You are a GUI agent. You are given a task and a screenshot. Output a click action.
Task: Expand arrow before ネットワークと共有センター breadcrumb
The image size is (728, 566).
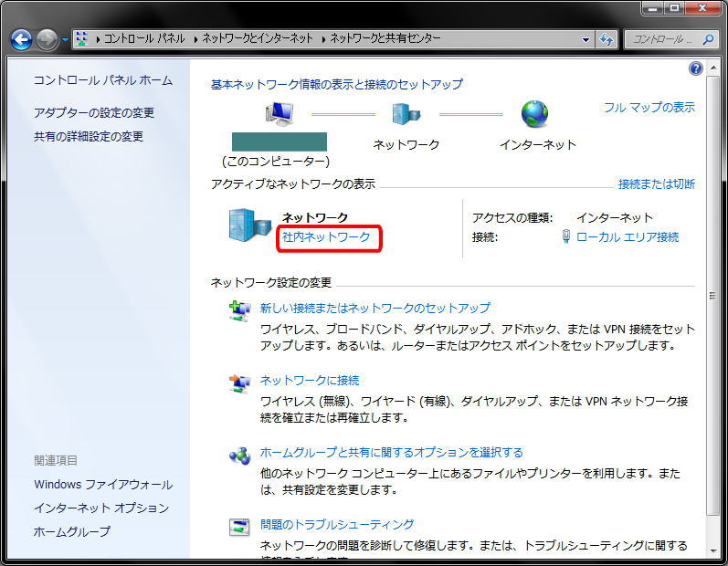coord(323,39)
